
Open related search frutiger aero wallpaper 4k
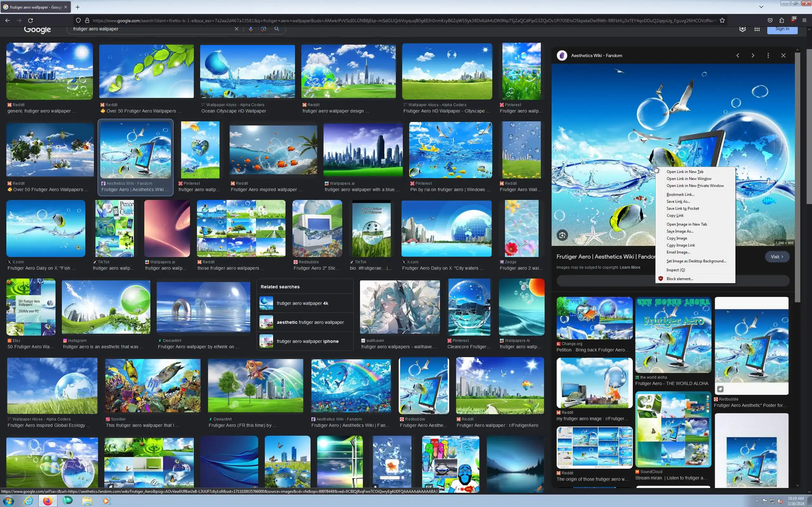302,303
